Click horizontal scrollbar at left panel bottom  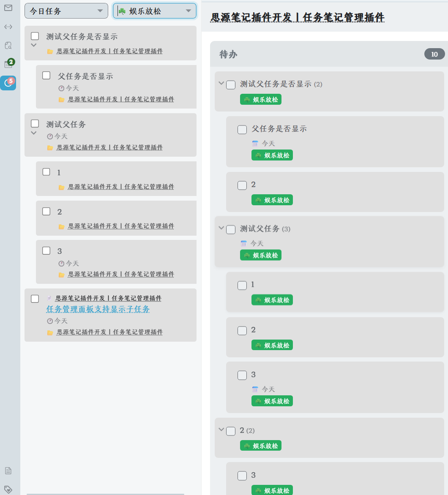tap(105, 494)
